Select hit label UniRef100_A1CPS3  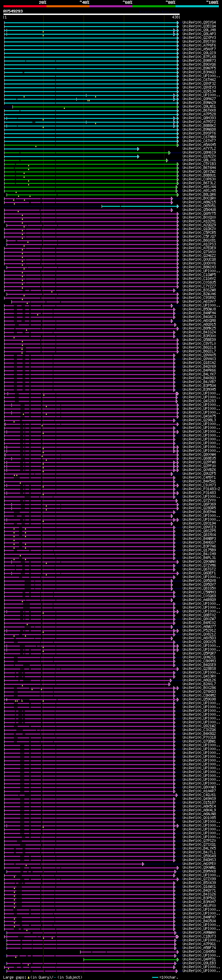[199, 244]
